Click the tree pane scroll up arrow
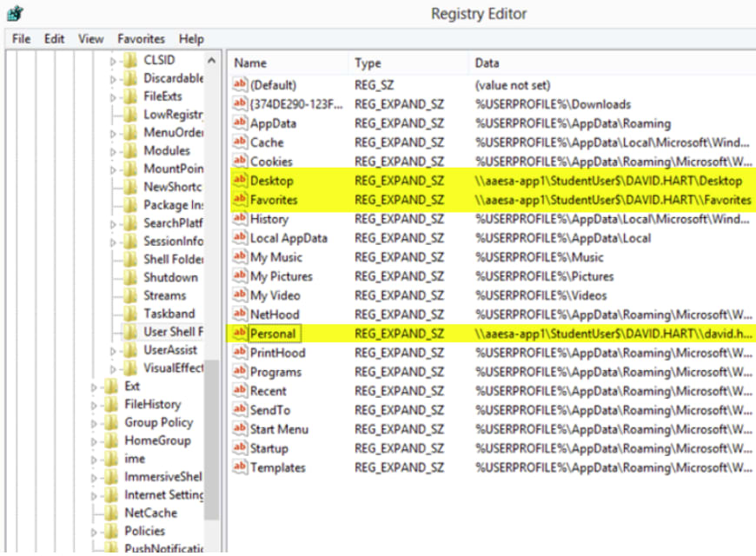This screenshot has width=756, height=556. 211,61
